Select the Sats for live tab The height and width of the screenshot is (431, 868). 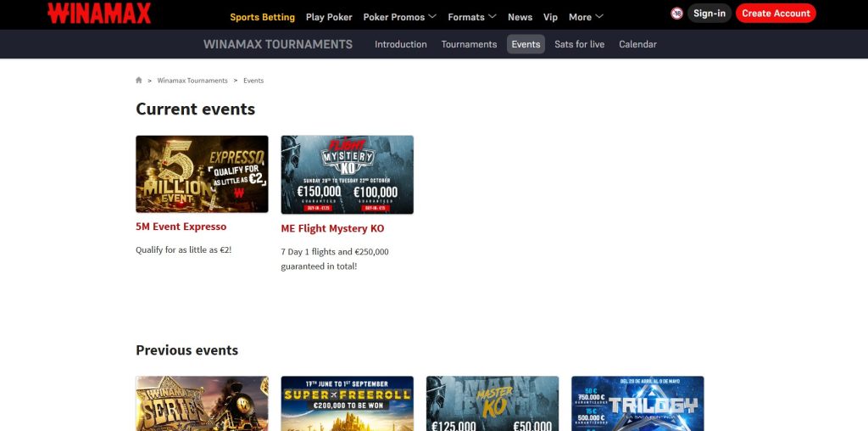pyautogui.click(x=579, y=44)
